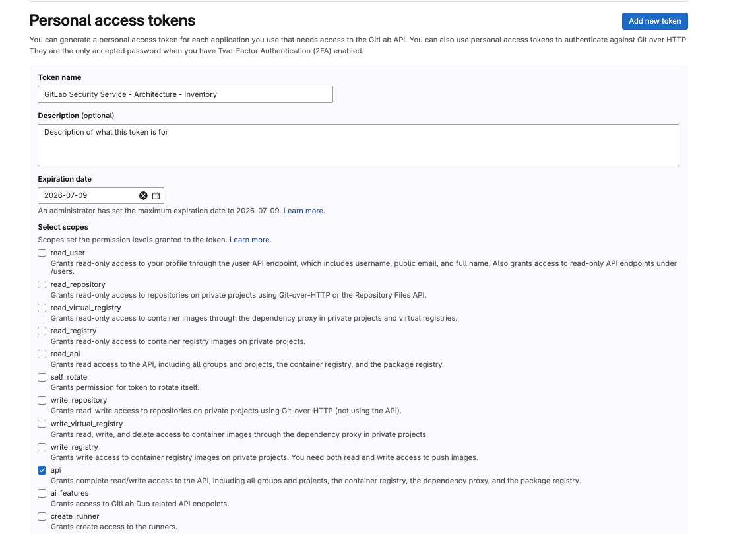Image resolution: width=756 pixels, height=534 pixels.
Task: Open Learn more link about maximum expiration
Action: tap(303, 211)
